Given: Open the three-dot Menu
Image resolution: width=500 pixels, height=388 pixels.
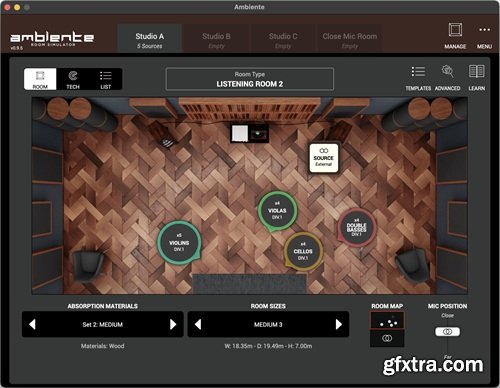Looking at the screenshot, I should (484, 36).
